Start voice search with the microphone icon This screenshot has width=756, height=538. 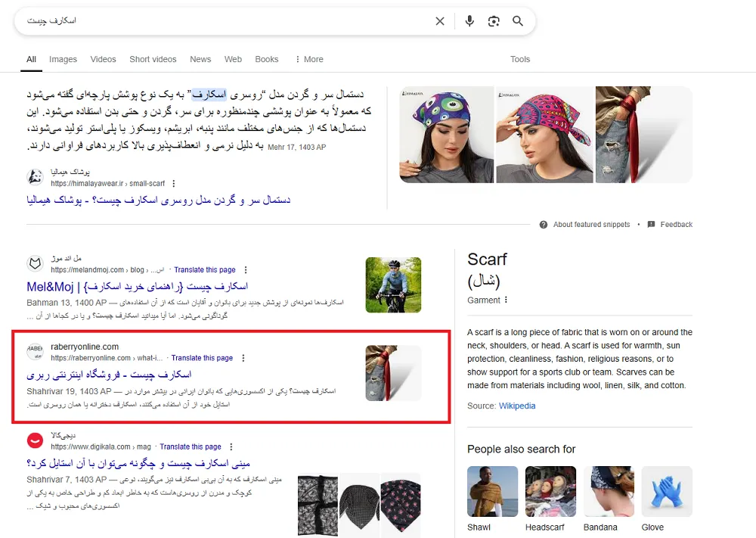coord(469,21)
